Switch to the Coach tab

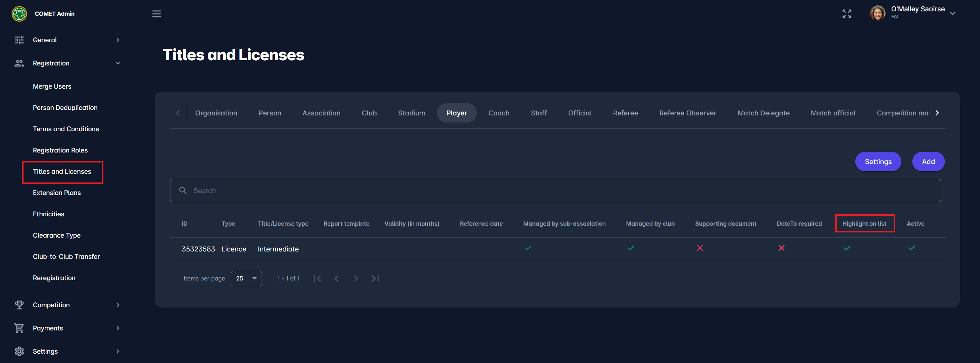pyautogui.click(x=498, y=113)
